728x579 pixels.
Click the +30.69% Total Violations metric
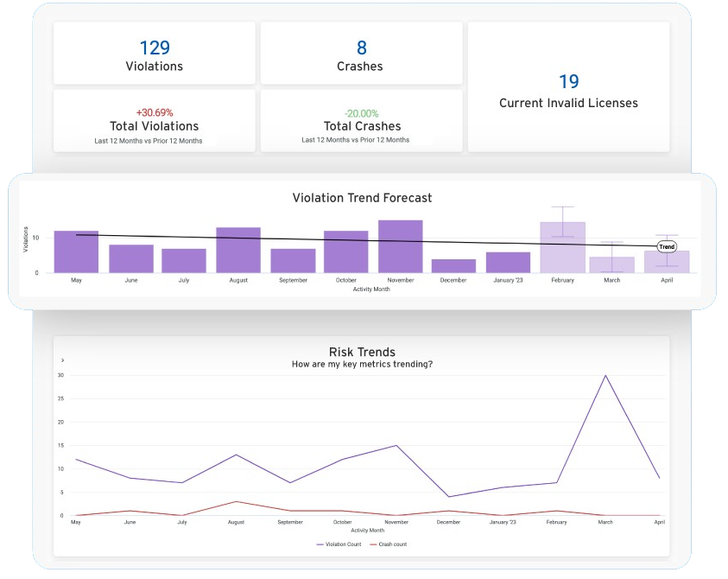tap(154, 121)
